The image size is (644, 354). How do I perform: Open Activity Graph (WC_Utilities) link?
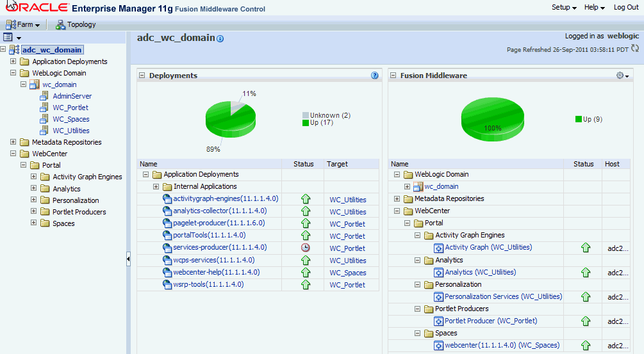pyautogui.click(x=488, y=247)
